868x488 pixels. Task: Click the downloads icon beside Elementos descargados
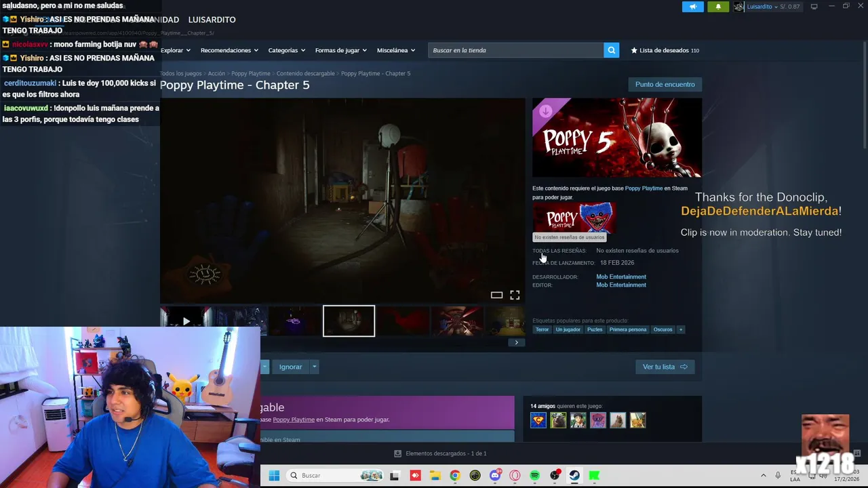[398, 453]
